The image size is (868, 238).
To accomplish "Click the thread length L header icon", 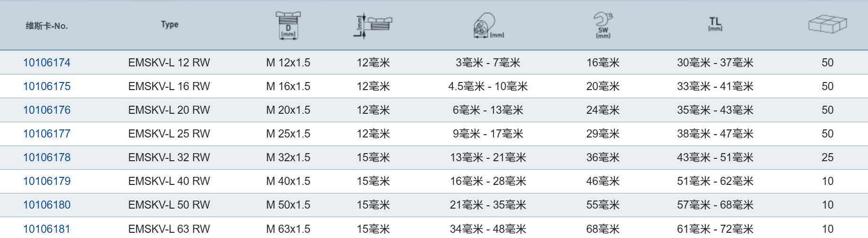I will (374, 25).
